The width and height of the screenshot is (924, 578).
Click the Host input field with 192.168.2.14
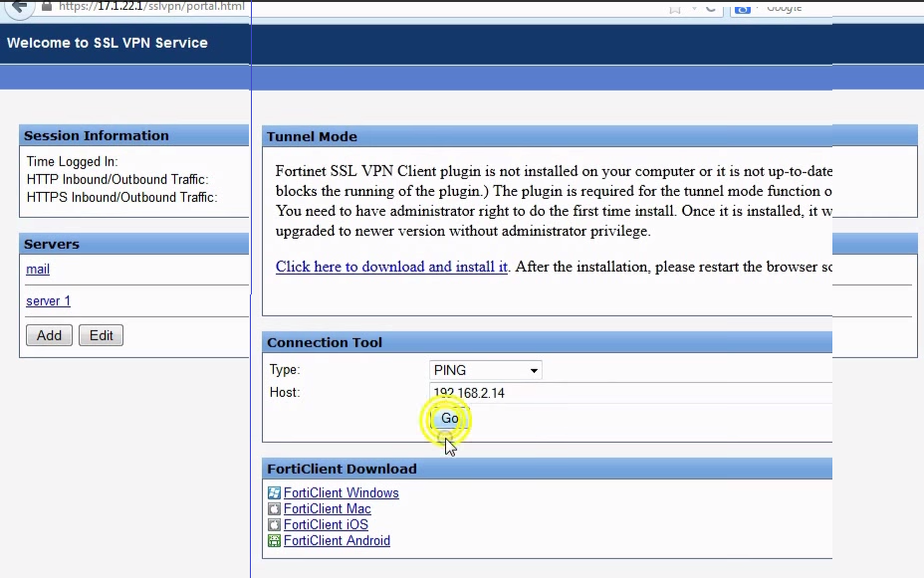tap(630, 393)
